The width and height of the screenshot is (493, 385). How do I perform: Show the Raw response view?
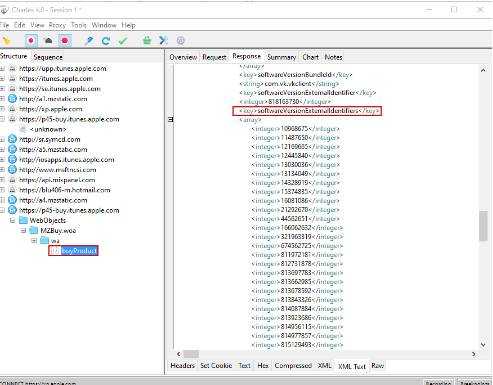[377, 366]
